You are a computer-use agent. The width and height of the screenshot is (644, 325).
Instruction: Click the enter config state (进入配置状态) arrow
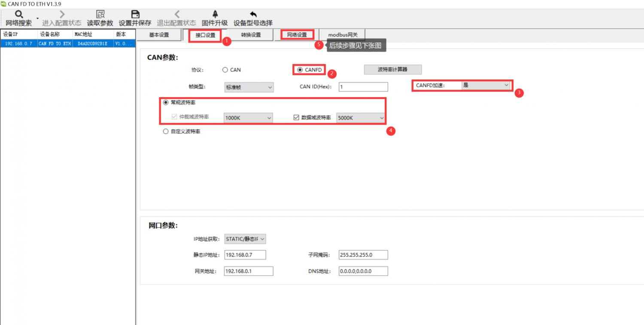pos(61,15)
